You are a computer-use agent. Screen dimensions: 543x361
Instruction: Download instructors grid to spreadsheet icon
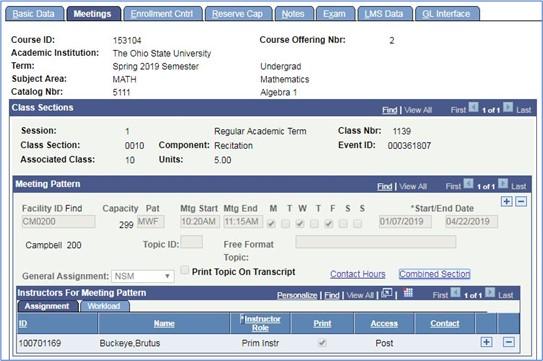tap(408, 293)
